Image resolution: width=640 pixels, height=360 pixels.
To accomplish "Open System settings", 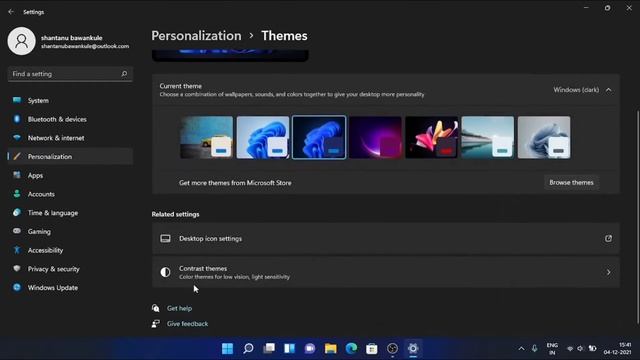I will 70,100.
